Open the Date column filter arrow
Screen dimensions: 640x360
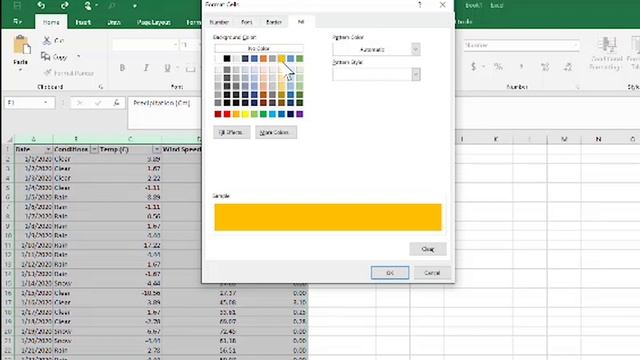48,149
